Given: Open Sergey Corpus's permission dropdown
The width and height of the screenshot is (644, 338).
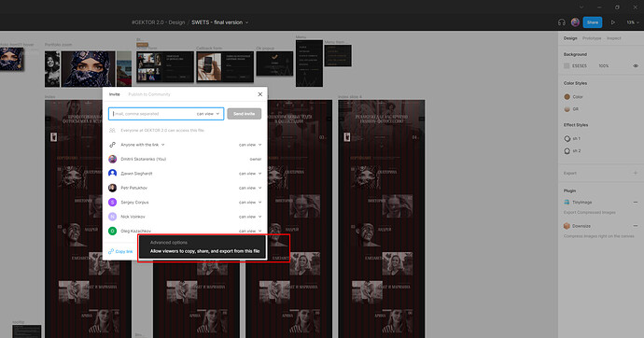Looking at the screenshot, I should (x=250, y=202).
